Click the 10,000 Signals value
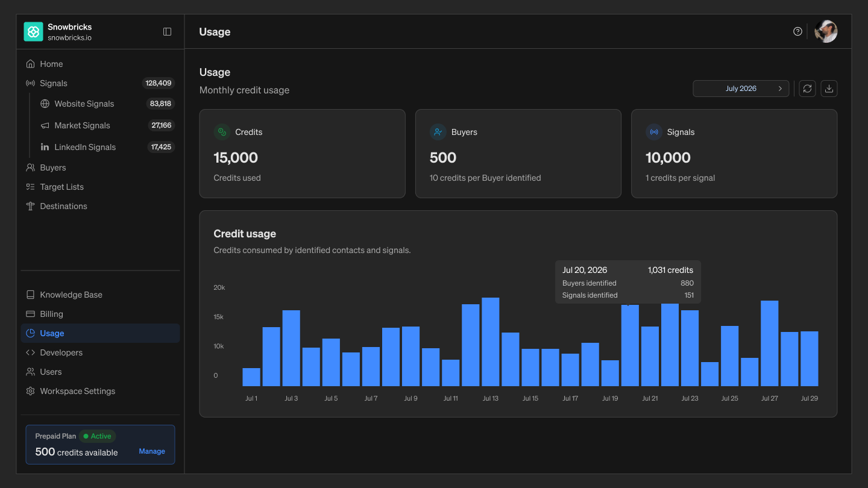Image resolution: width=868 pixels, height=488 pixels. pos(668,158)
